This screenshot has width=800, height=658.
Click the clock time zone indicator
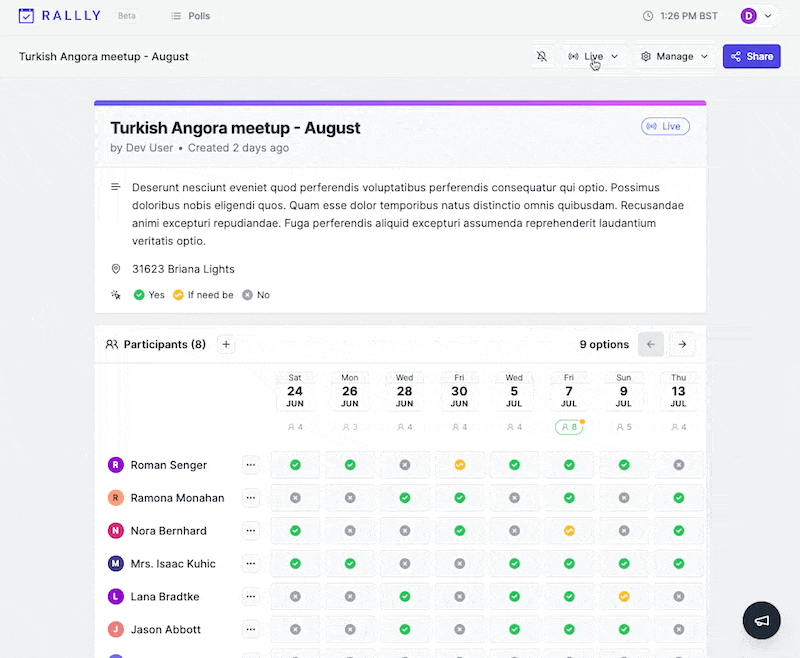(684, 16)
